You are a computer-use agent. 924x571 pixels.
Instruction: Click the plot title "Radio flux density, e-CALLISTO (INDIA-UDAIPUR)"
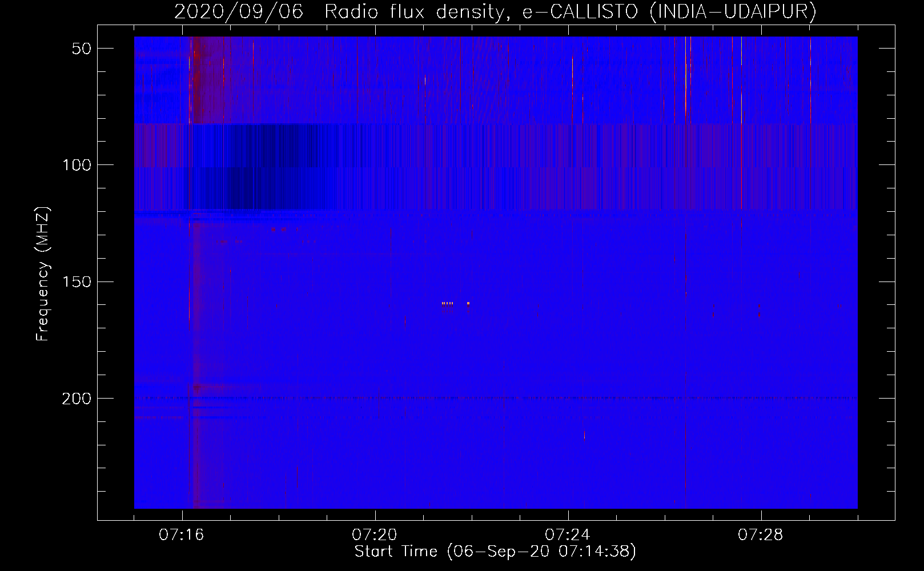(571, 11)
